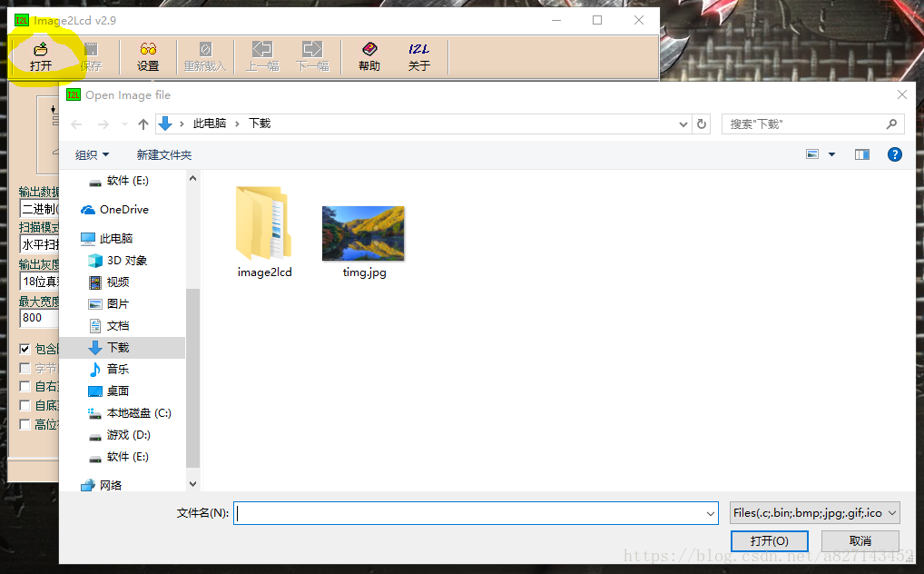Click the 上一幅 (Previous image) toolbar icon
Screen dimensions: 924x574
tap(262, 56)
